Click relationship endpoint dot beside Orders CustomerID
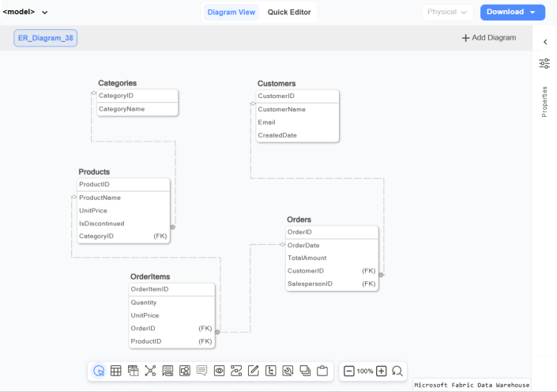 point(381,275)
